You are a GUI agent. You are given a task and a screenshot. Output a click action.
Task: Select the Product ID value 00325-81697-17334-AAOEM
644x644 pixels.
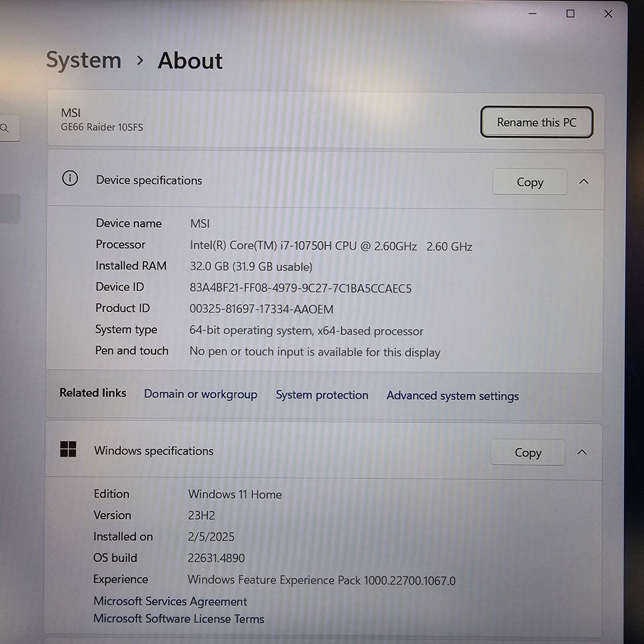(262, 309)
